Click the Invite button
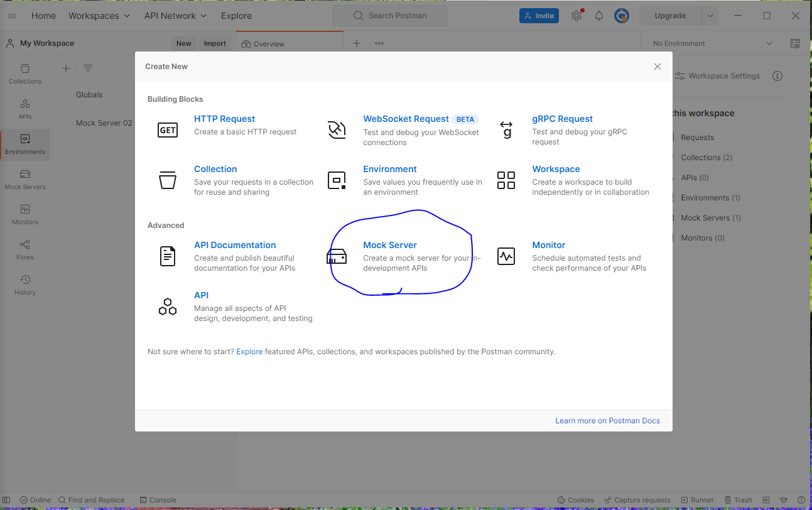This screenshot has height=510, width=812. click(x=539, y=16)
